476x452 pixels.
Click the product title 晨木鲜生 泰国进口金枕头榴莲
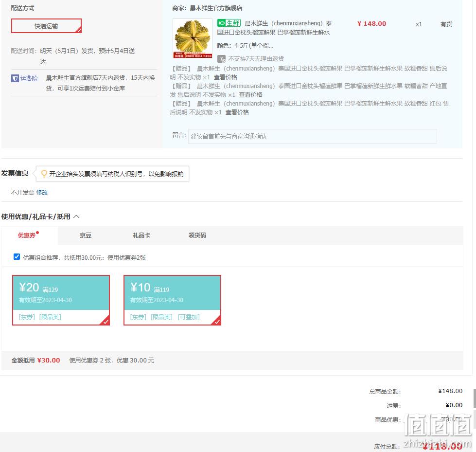coord(274,28)
